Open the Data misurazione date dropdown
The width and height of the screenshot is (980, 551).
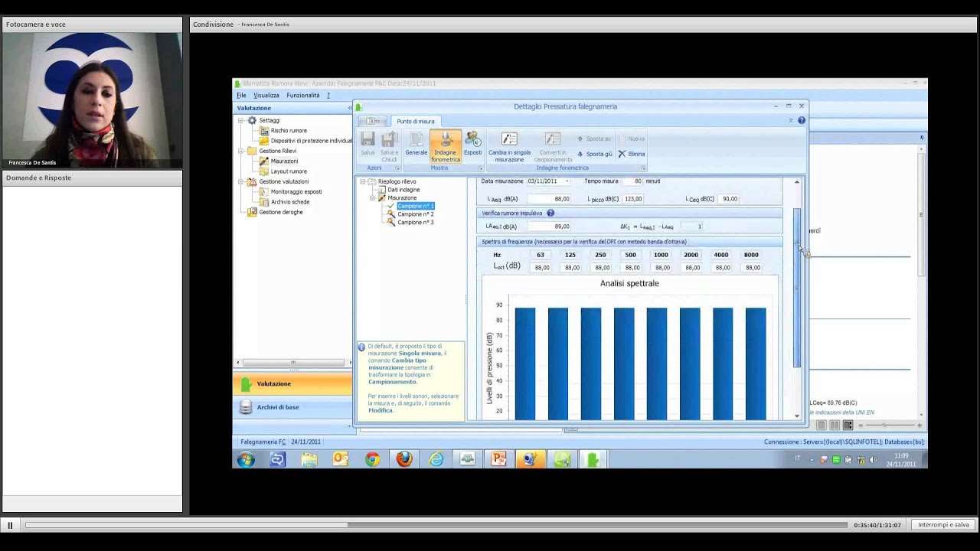(x=567, y=181)
